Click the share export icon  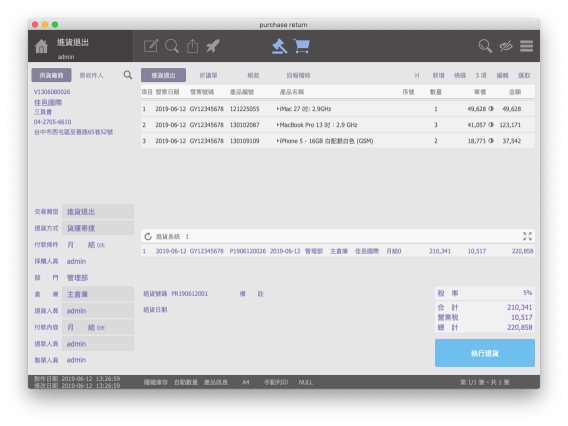(192, 46)
